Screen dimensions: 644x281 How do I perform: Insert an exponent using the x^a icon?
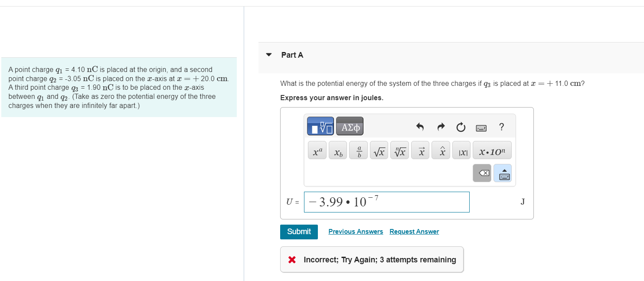pyautogui.click(x=317, y=150)
